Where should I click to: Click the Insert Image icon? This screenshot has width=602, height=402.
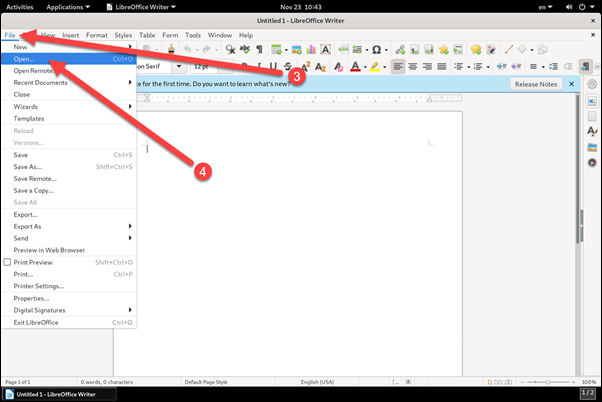point(296,49)
